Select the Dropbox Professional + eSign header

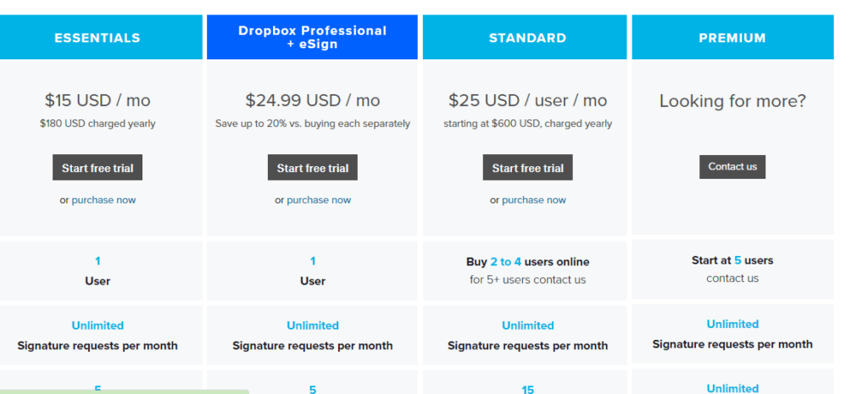[x=312, y=37]
